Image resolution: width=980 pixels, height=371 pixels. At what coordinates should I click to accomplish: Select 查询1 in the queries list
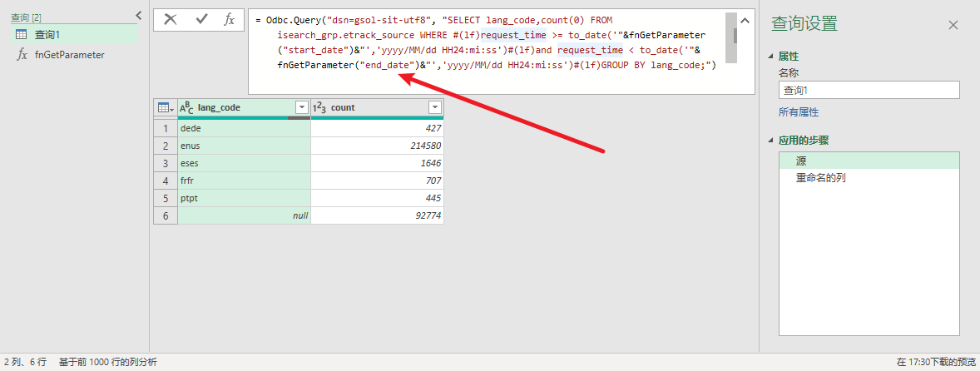point(47,34)
